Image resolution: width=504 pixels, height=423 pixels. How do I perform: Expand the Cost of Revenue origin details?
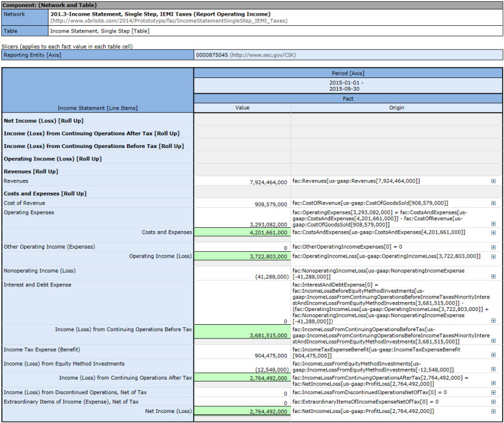493,203
